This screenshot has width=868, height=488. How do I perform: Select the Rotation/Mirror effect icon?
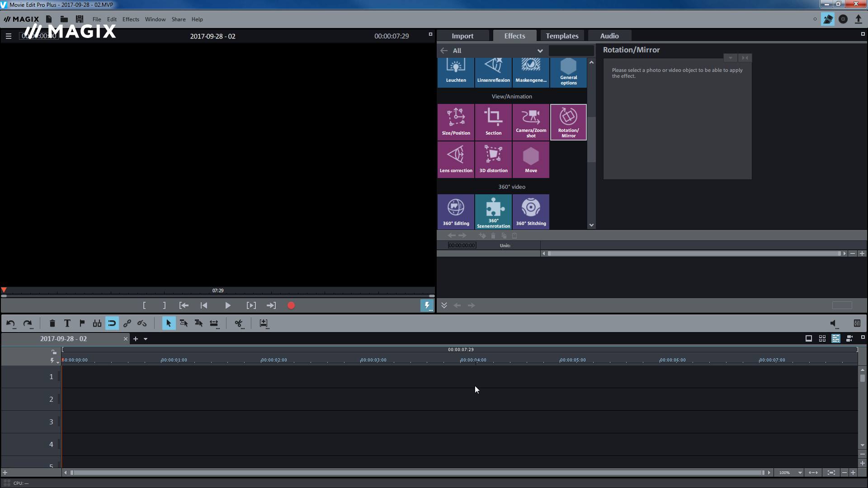(x=567, y=122)
